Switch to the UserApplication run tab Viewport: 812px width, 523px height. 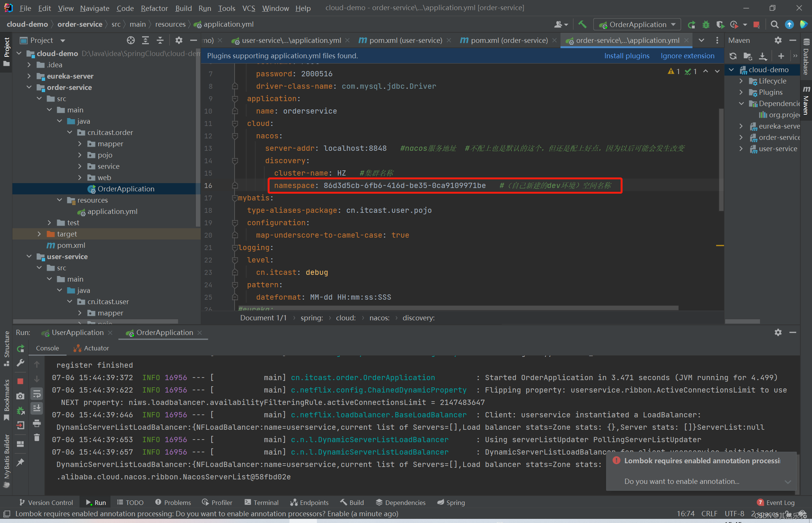tap(77, 332)
